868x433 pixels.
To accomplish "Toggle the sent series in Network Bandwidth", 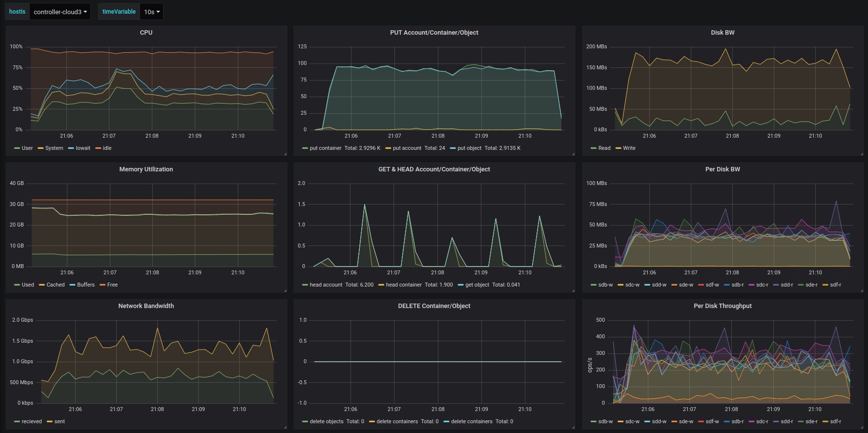I will tap(59, 422).
